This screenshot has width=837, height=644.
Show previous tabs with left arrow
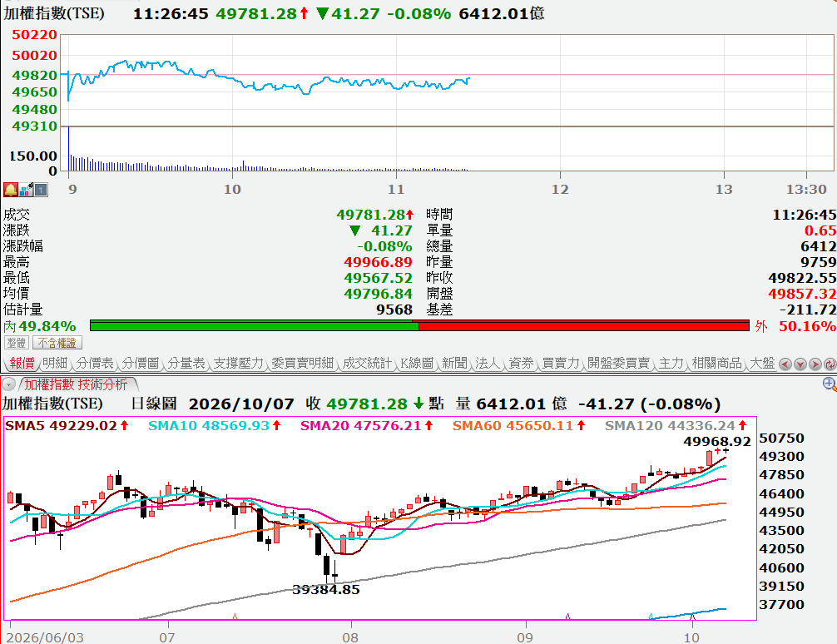point(785,364)
